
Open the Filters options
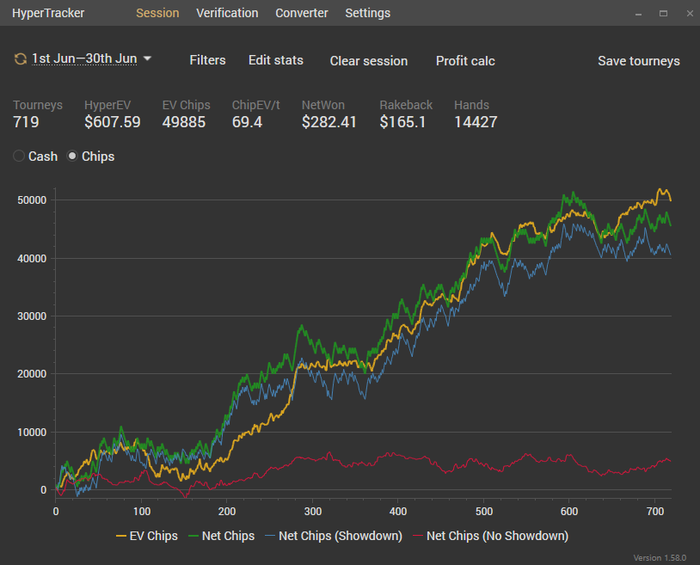(x=208, y=60)
